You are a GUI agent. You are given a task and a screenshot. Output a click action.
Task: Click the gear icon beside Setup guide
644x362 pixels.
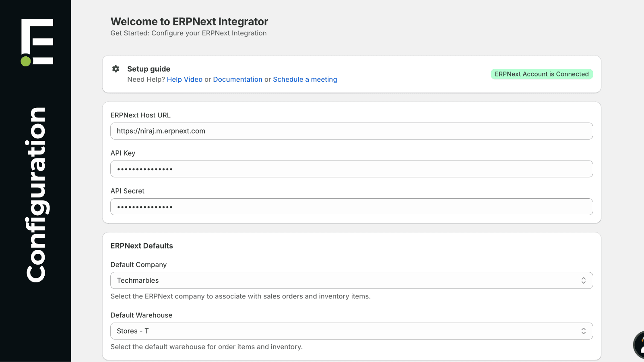[116, 69]
